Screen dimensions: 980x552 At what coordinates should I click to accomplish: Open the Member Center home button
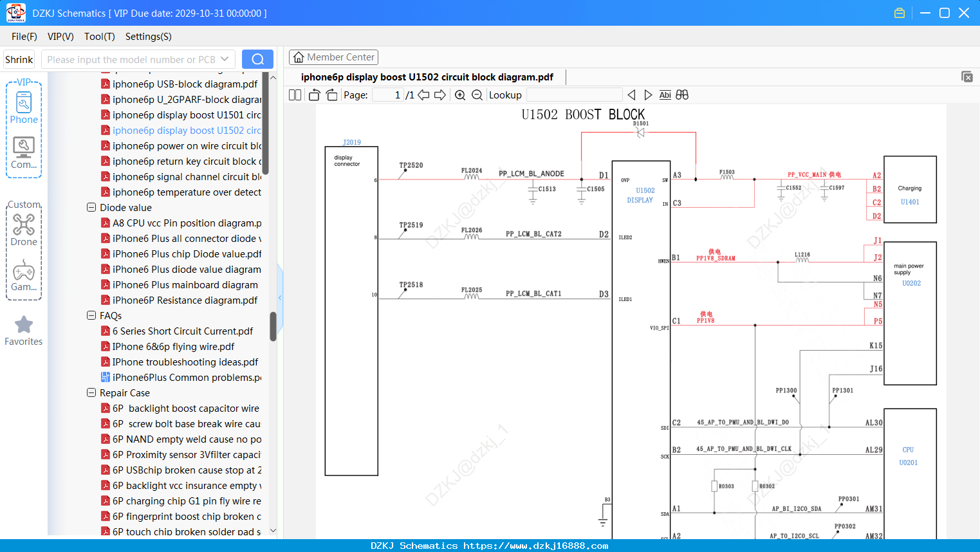333,57
